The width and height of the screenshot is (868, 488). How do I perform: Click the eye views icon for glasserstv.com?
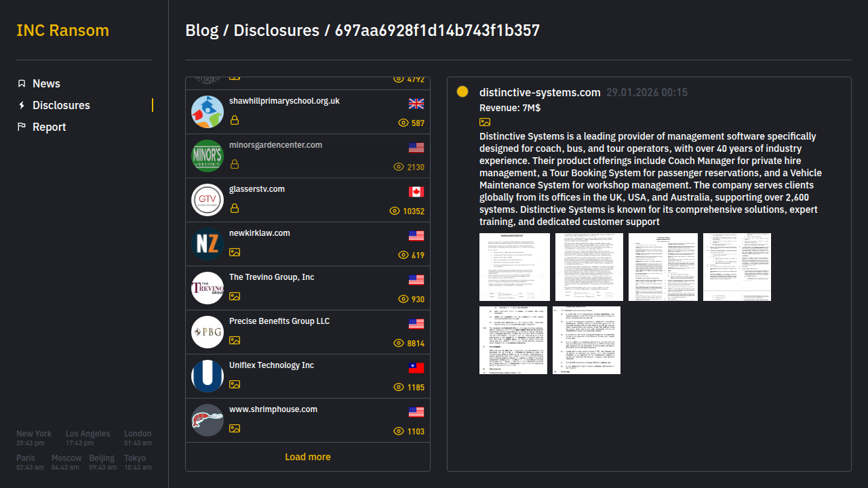click(395, 211)
